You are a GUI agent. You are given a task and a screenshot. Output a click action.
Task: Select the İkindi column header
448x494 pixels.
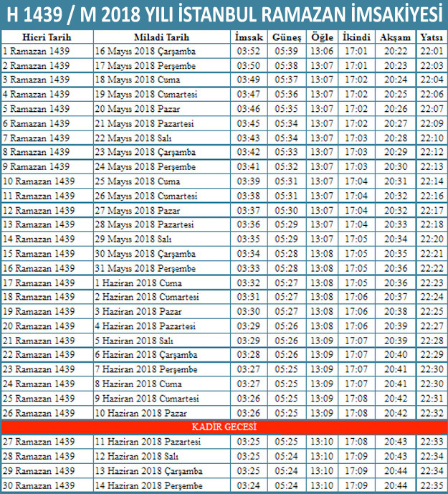click(x=356, y=37)
